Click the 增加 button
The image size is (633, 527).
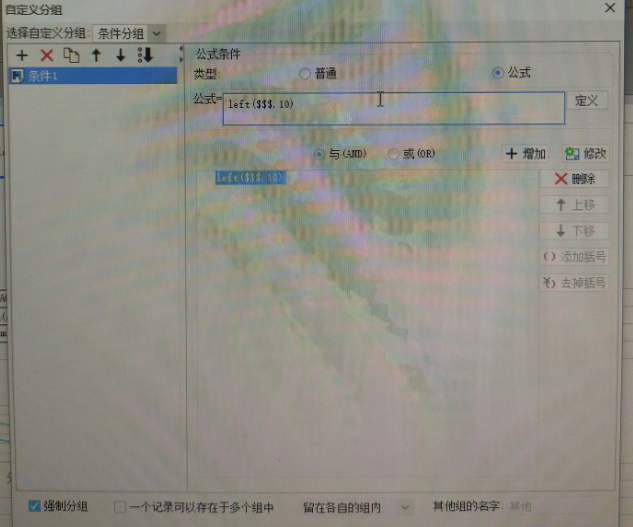click(525, 154)
